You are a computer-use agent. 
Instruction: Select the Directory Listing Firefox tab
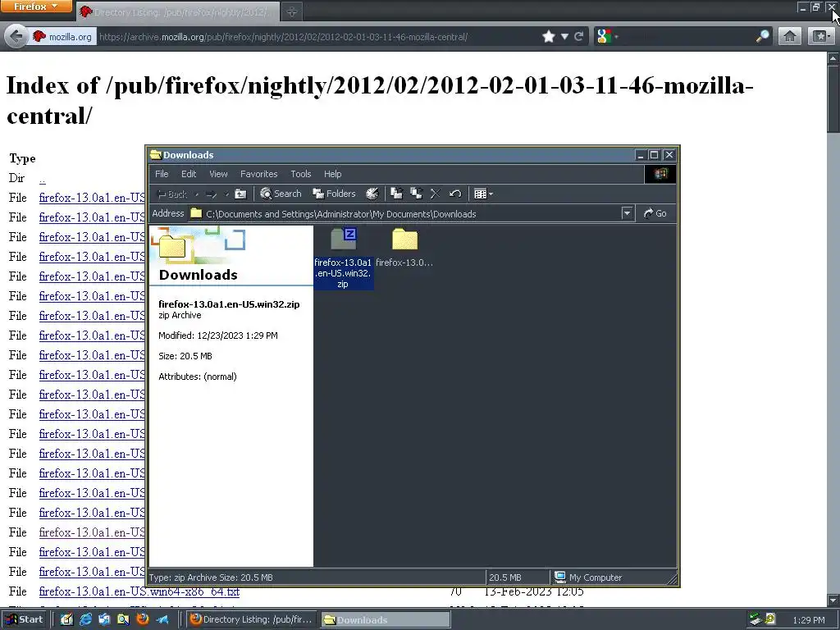pos(178,11)
